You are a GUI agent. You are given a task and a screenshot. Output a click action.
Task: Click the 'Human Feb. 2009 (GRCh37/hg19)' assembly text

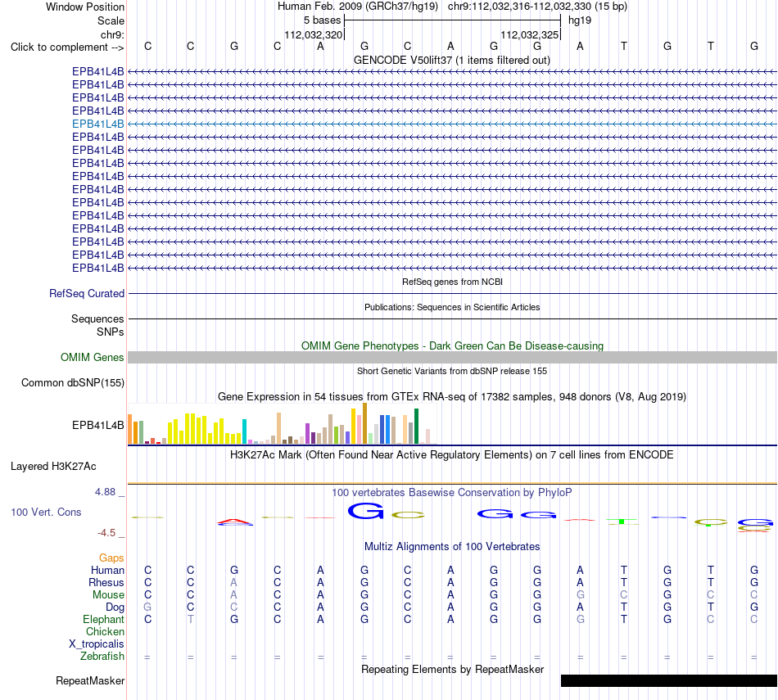pyautogui.click(x=358, y=7)
